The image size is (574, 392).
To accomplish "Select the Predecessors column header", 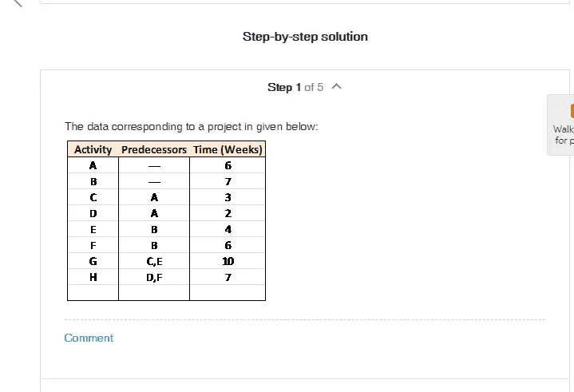I will (154, 149).
